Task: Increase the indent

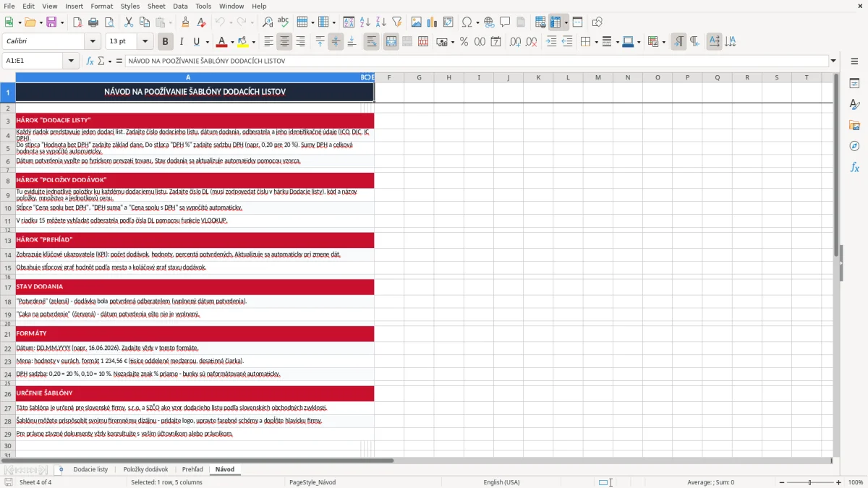Action: click(x=551, y=42)
